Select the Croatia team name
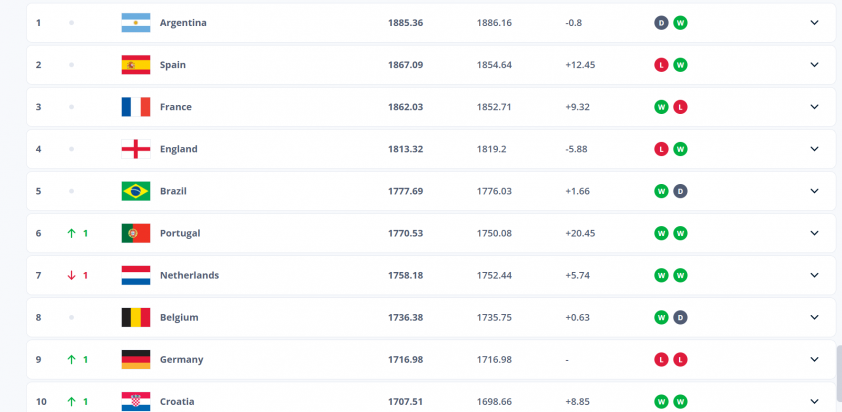This screenshot has width=842, height=412. (x=177, y=402)
